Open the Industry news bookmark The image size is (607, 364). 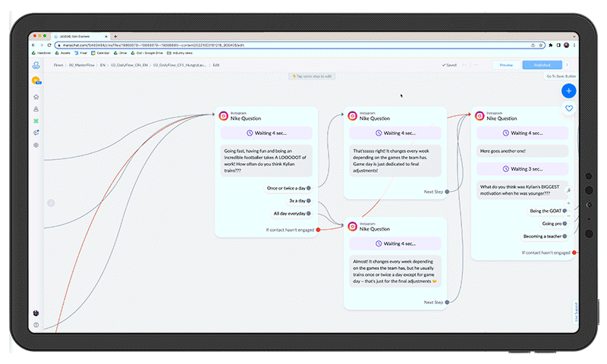pos(180,53)
